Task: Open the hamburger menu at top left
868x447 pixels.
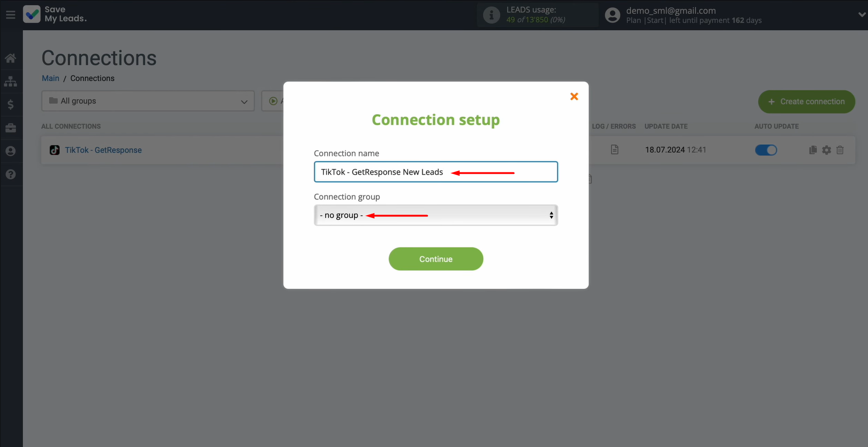Action: (11, 14)
